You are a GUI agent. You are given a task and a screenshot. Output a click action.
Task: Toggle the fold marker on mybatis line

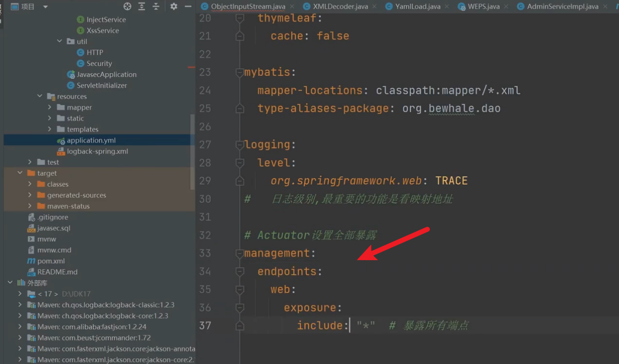pos(240,73)
